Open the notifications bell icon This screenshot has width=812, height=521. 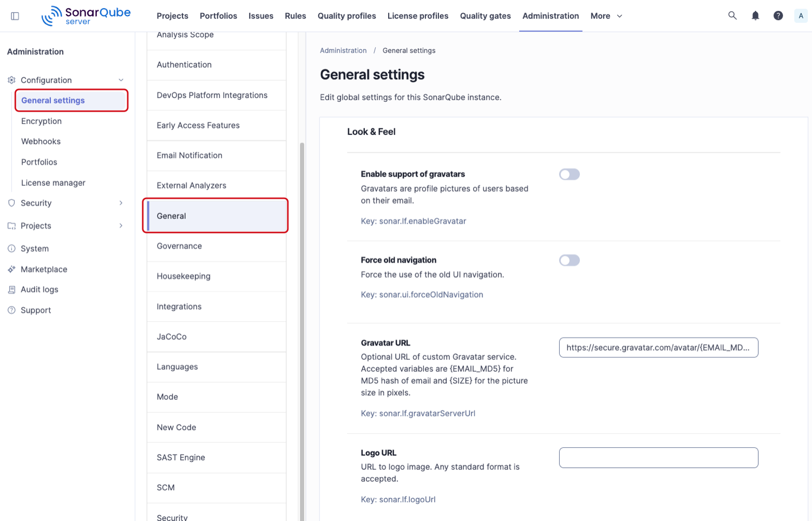755,16
